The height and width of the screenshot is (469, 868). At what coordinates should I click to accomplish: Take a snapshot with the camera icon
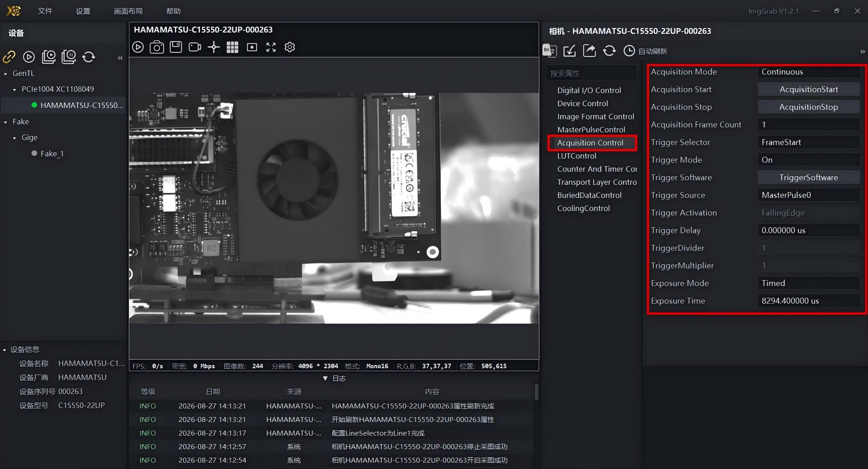[x=157, y=47]
